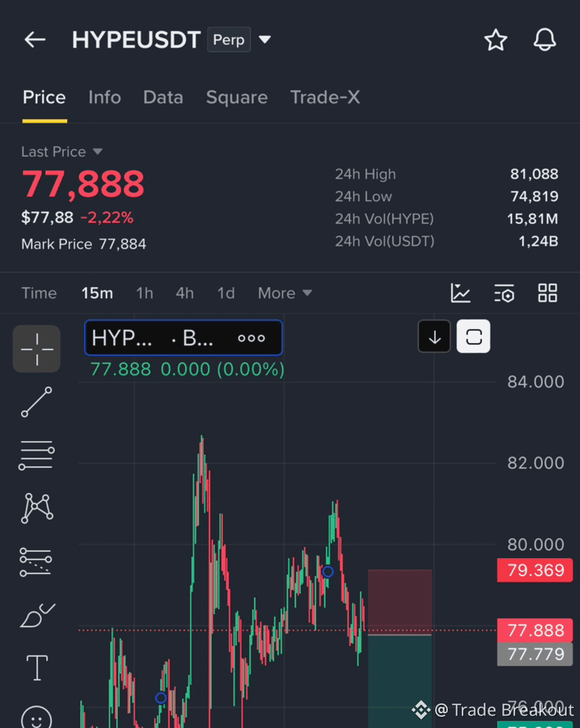Click the down arrow chart button
This screenshot has height=728, width=580.
click(434, 337)
